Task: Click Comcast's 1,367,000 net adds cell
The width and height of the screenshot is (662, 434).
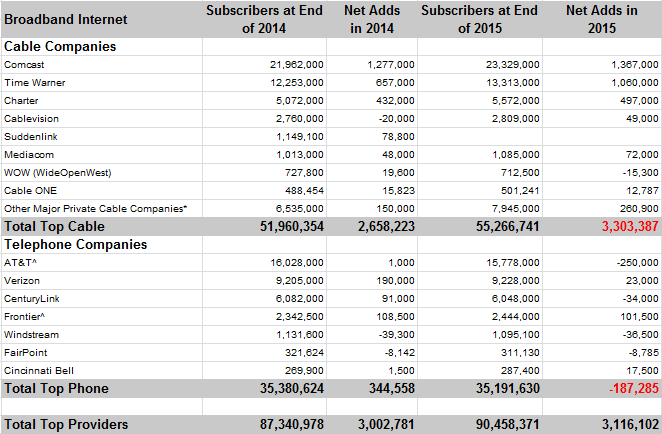Action: coord(635,65)
